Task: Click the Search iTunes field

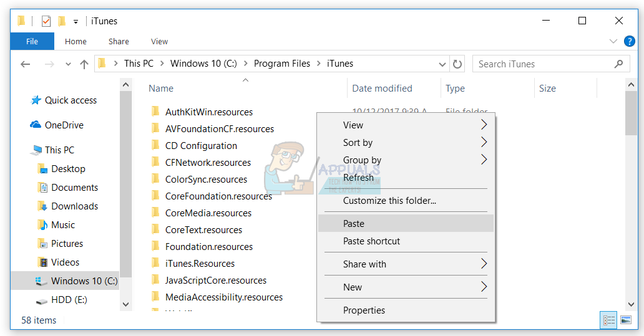Action: coord(551,64)
